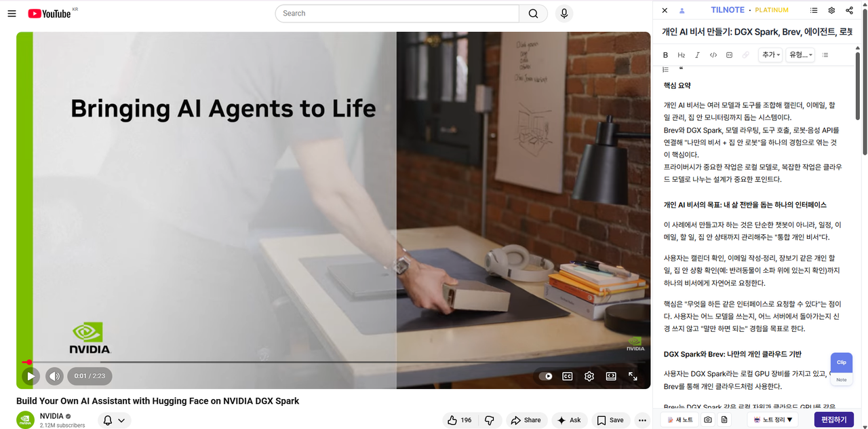Open the 추가 dropdown in the note toolbar

coord(771,55)
